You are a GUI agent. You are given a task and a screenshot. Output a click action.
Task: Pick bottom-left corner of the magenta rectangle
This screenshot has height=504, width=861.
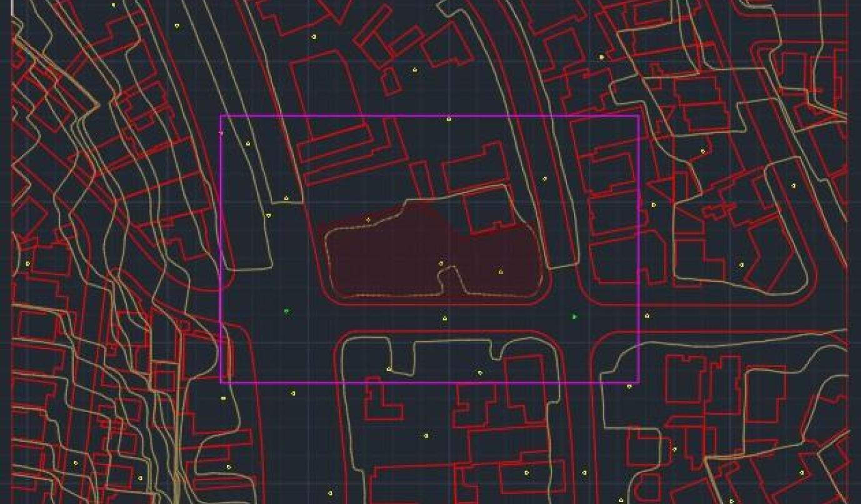pos(221,383)
